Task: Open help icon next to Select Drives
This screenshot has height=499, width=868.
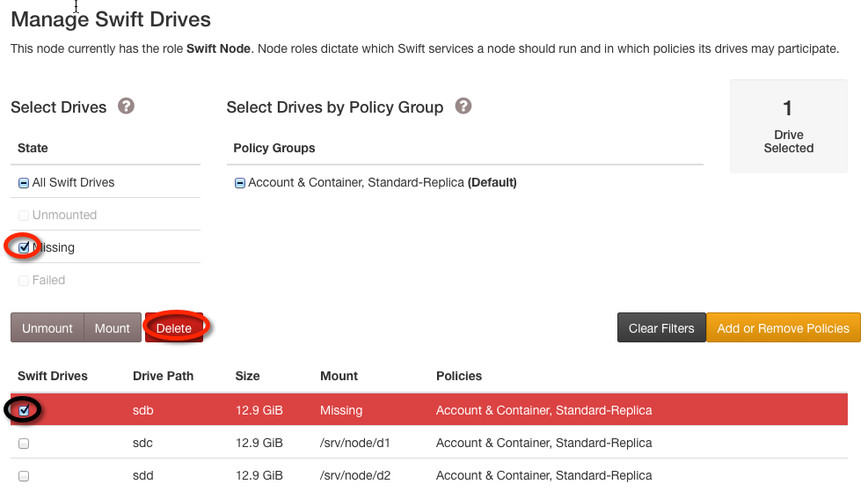Action: [x=127, y=106]
